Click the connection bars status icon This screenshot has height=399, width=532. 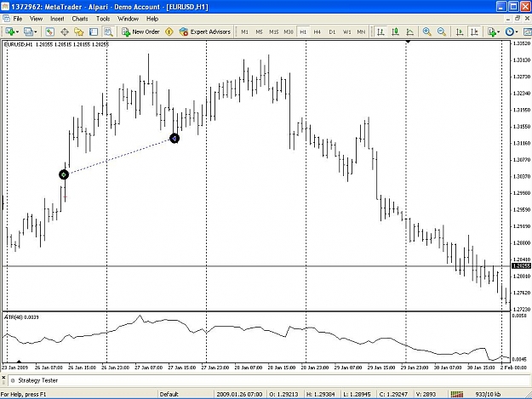coord(457,394)
